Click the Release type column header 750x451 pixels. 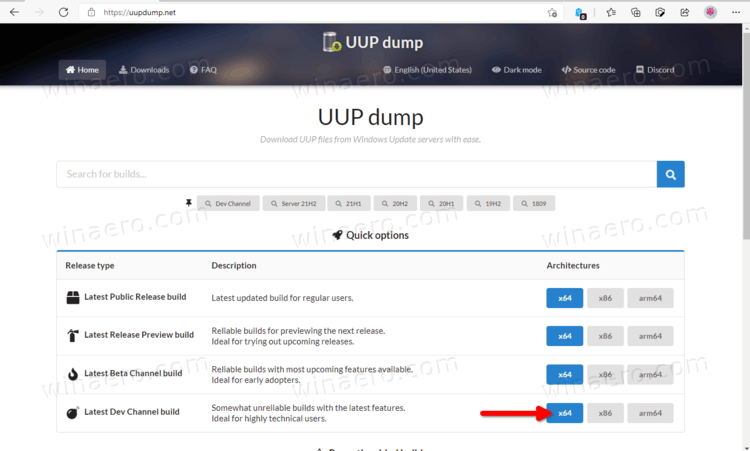coord(90,265)
